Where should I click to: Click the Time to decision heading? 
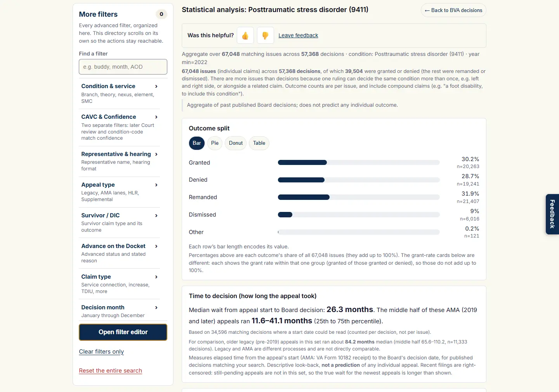(x=253, y=296)
